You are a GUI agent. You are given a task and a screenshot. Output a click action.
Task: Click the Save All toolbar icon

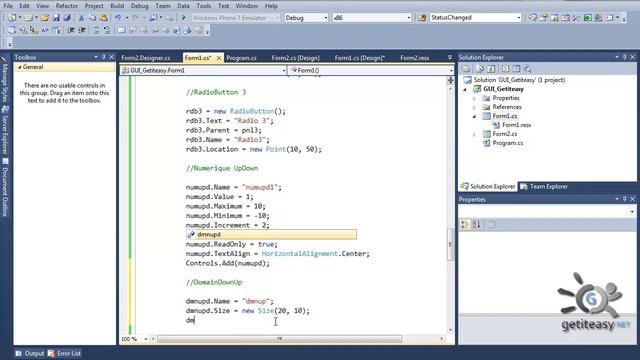(67, 18)
